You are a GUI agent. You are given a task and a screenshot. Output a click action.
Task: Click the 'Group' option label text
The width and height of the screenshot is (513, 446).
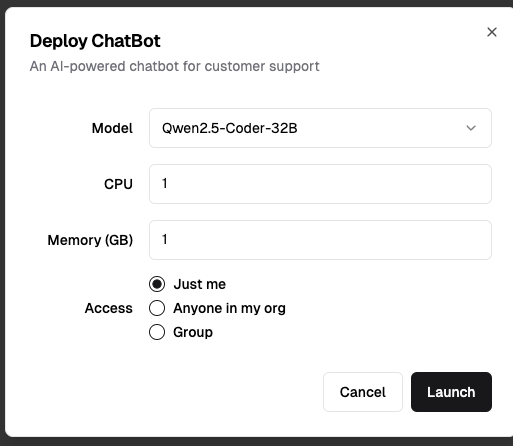point(193,332)
